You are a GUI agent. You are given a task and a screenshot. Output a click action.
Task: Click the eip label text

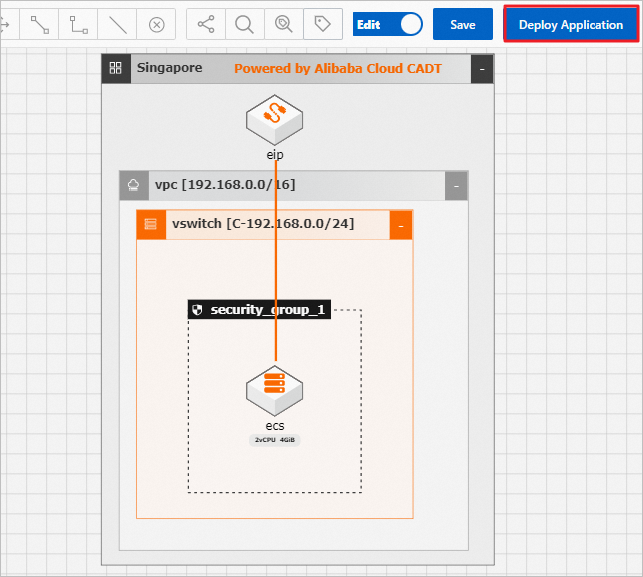275,155
